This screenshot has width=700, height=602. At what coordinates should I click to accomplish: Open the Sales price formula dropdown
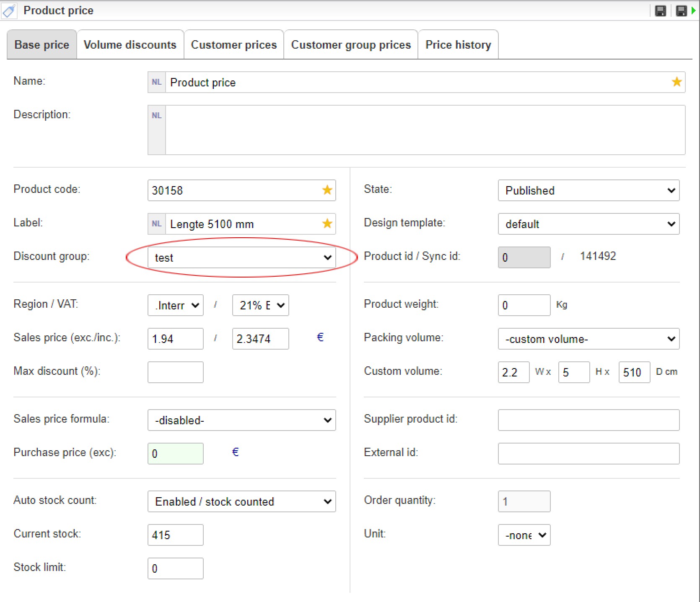(241, 420)
